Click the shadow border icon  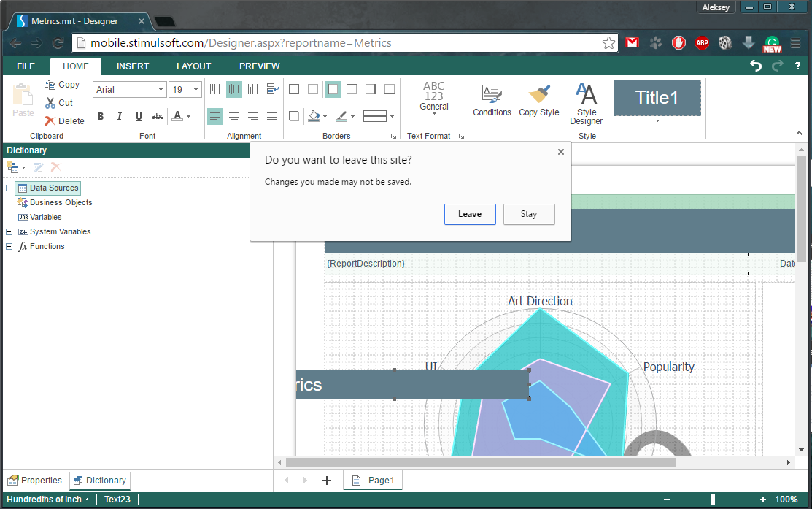[293, 116]
